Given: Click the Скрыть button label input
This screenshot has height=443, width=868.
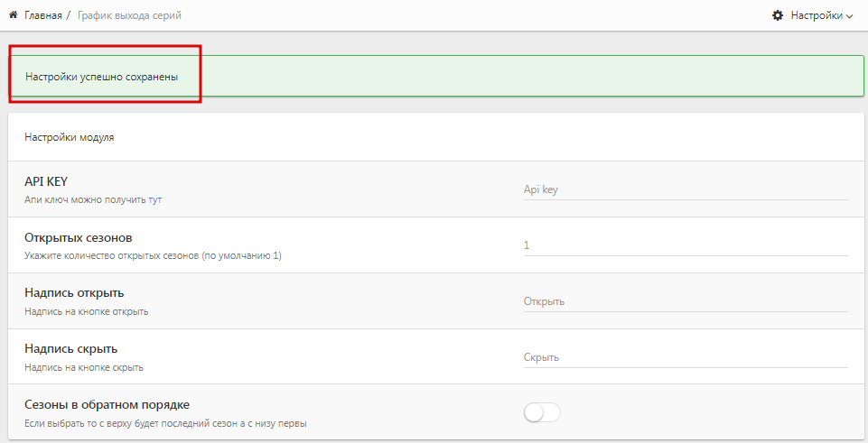Looking at the screenshot, I should point(686,357).
